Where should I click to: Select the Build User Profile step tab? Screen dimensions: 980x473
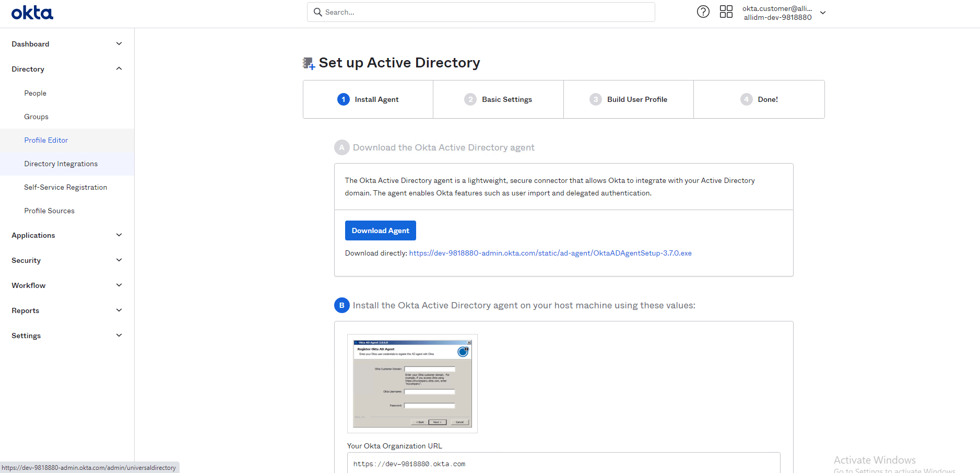[x=629, y=99]
